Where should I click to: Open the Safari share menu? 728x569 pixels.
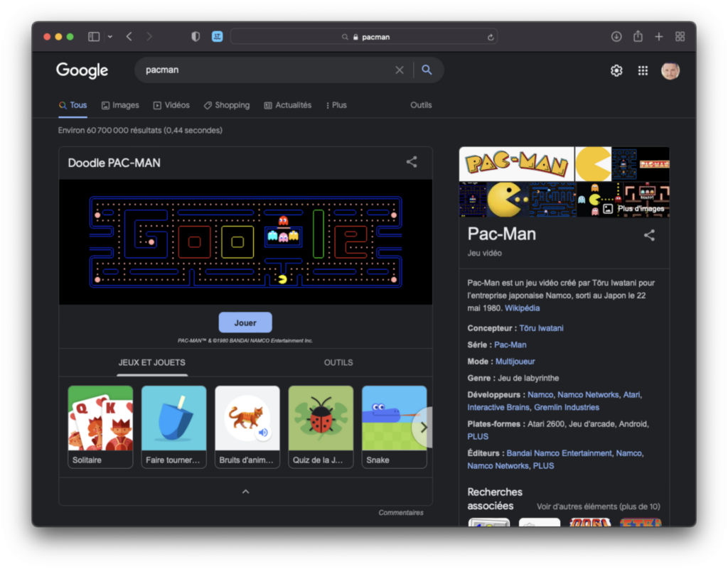click(x=638, y=36)
